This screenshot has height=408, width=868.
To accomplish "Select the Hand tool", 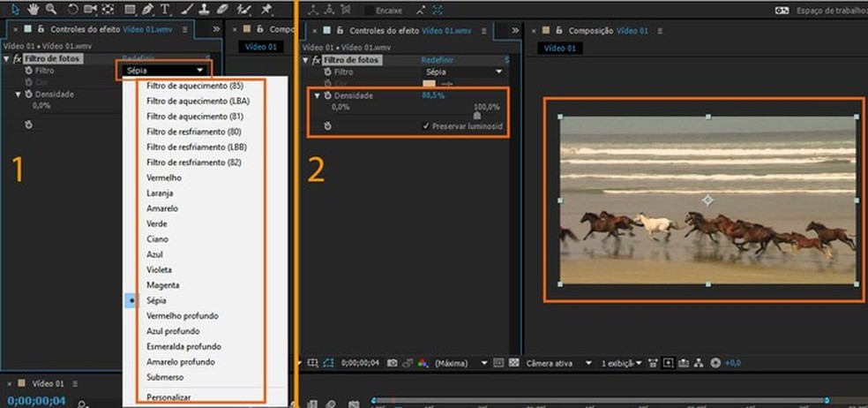I will [x=34, y=8].
